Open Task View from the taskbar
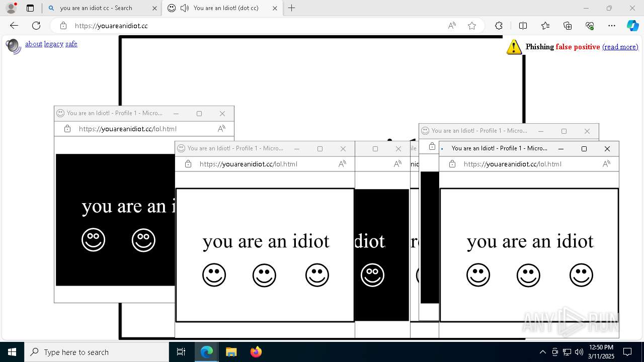The image size is (644, 362). [181, 352]
